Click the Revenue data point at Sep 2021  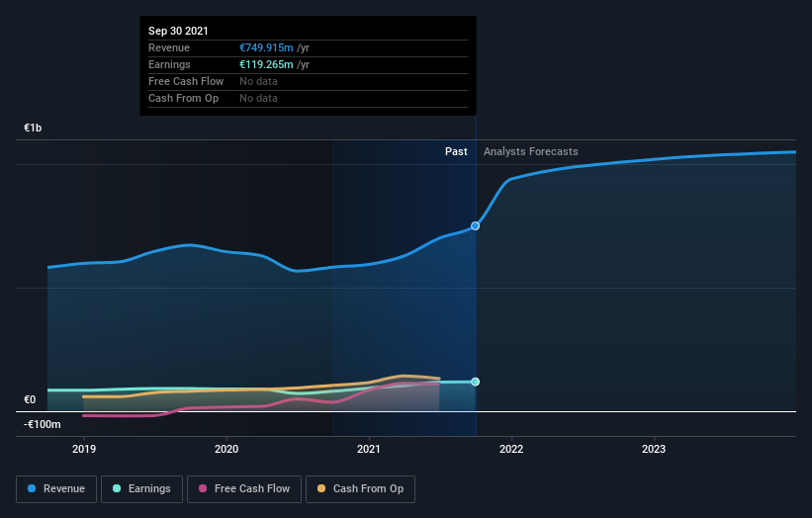point(475,226)
